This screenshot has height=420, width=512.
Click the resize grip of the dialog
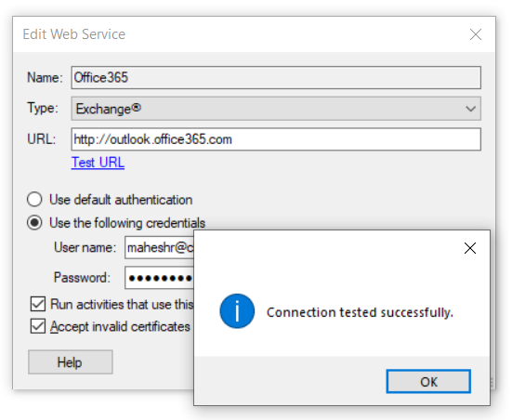pyautogui.click(x=492, y=383)
